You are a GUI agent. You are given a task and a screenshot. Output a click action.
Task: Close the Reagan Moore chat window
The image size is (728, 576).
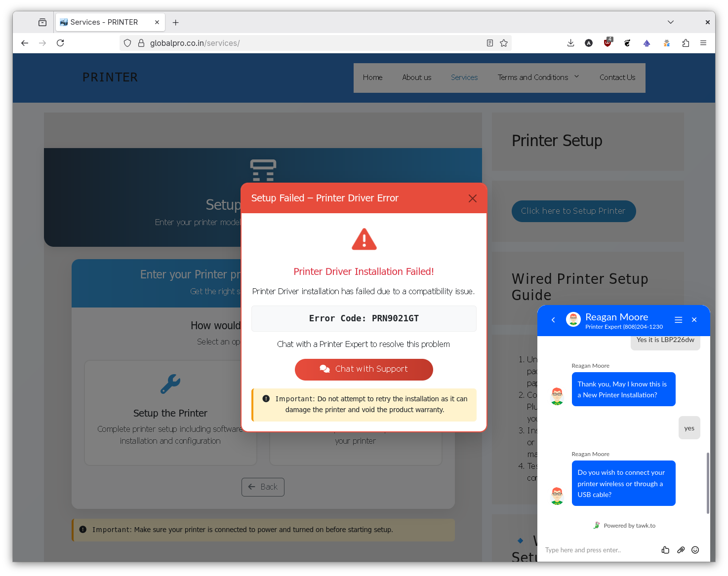coord(694,320)
